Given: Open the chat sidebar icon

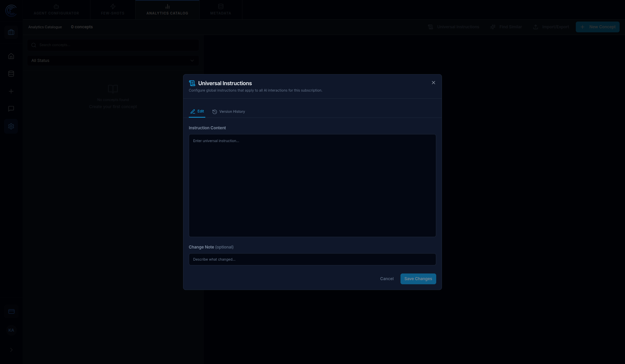Looking at the screenshot, I should click(x=11, y=109).
